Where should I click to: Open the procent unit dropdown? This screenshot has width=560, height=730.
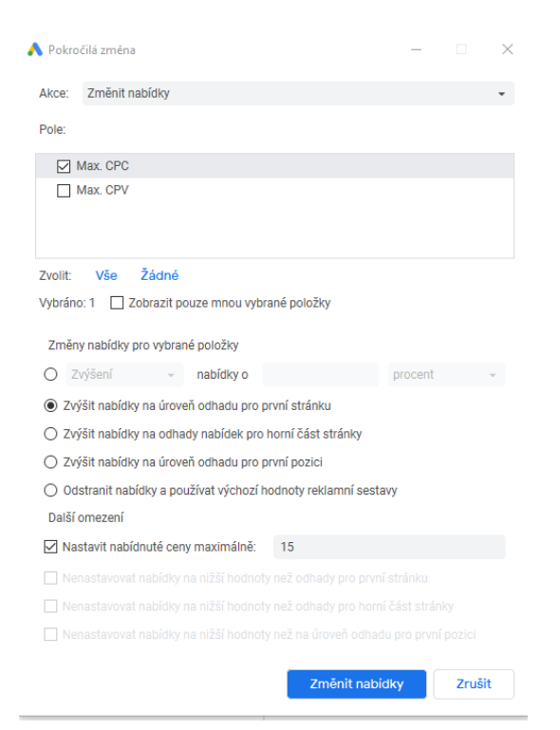click(446, 374)
